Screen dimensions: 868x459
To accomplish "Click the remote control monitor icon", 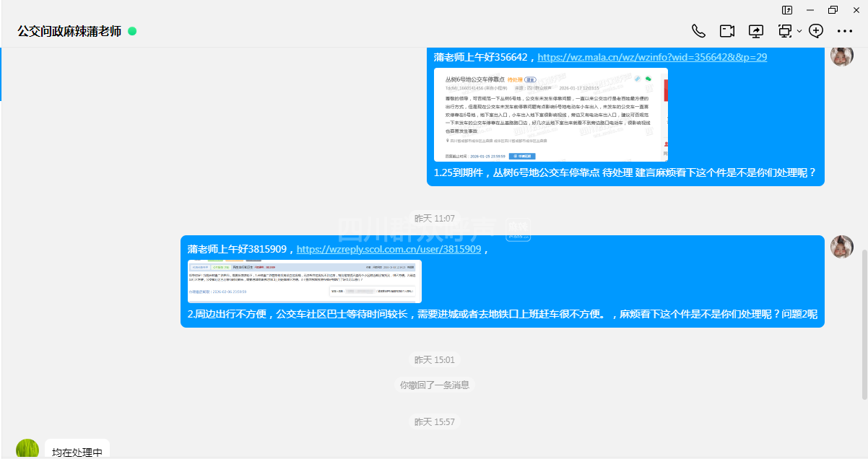I will [x=785, y=31].
